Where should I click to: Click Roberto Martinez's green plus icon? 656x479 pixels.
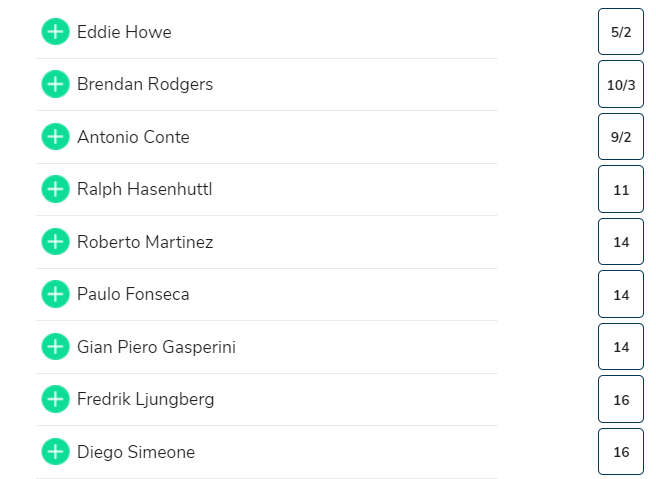click(55, 242)
